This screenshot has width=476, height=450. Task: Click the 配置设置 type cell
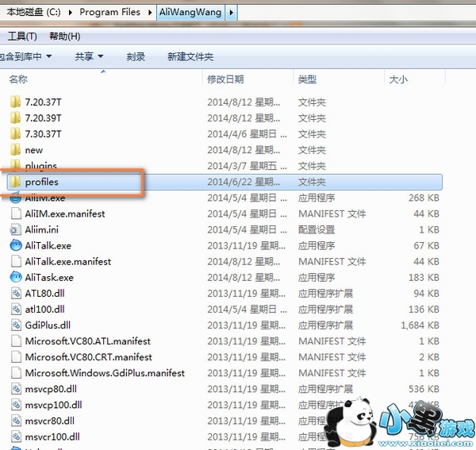(317, 229)
